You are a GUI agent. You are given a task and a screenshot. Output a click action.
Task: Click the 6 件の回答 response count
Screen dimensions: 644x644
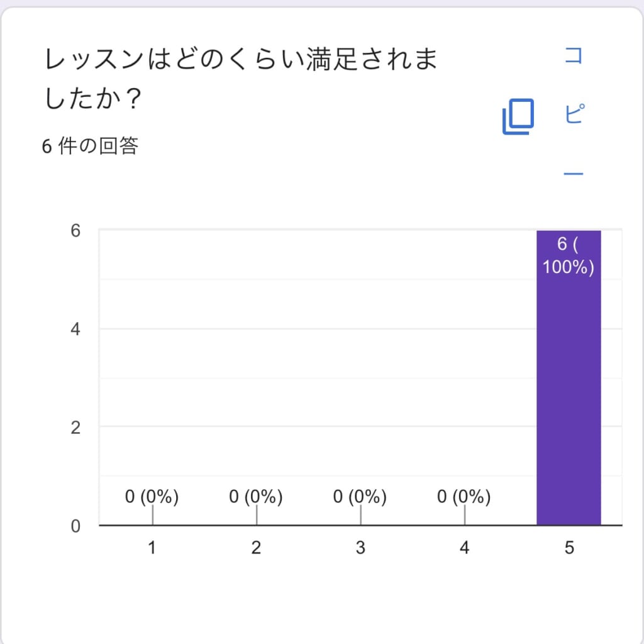90,146
